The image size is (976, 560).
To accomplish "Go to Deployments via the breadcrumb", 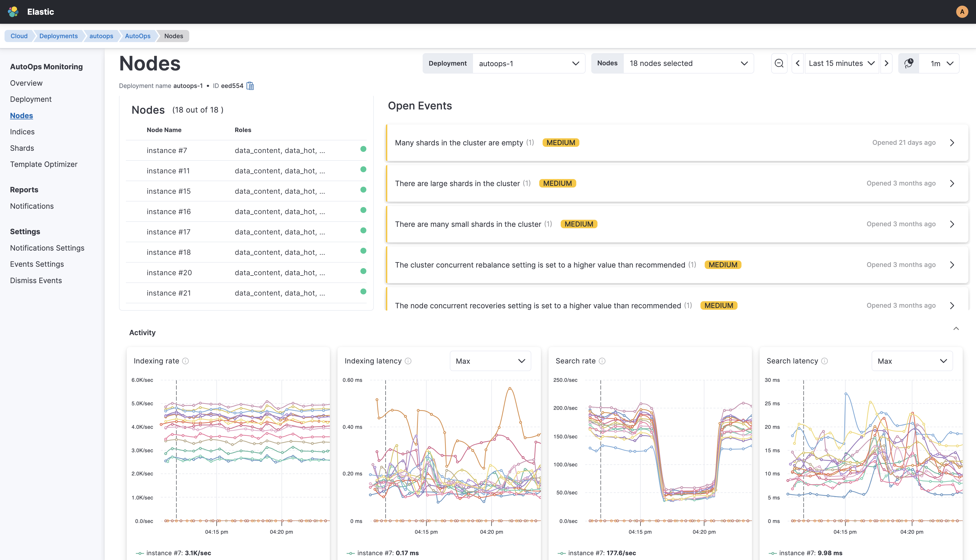I will tap(58, 36).
